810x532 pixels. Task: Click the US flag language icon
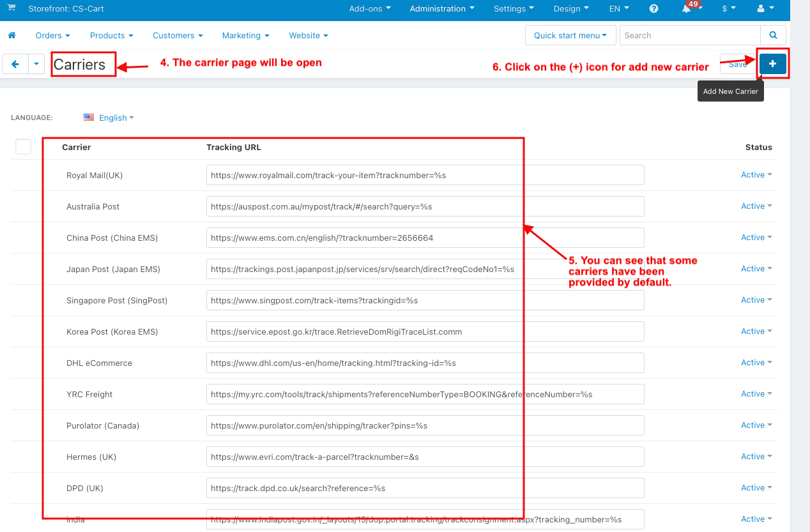point(89,118)
